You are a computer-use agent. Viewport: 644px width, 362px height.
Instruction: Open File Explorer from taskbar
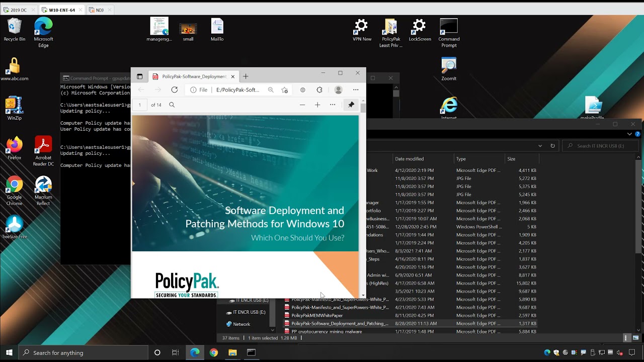[232, 352]
